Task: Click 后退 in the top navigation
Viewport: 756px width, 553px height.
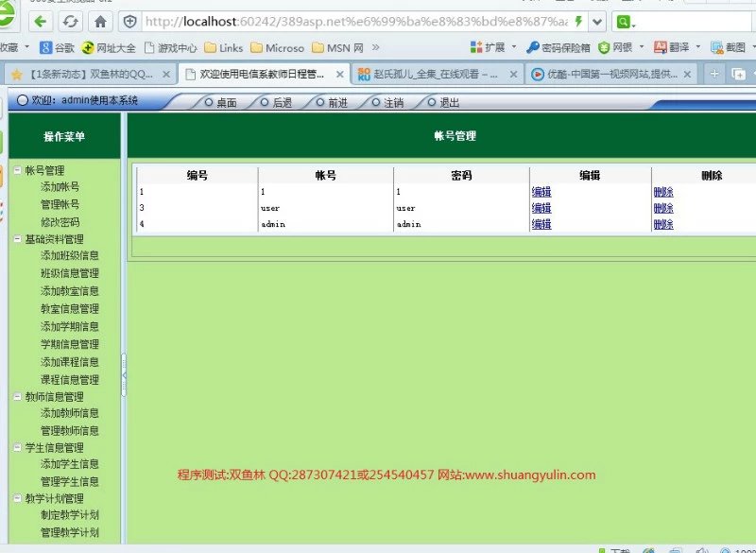Action: point(277,103)
